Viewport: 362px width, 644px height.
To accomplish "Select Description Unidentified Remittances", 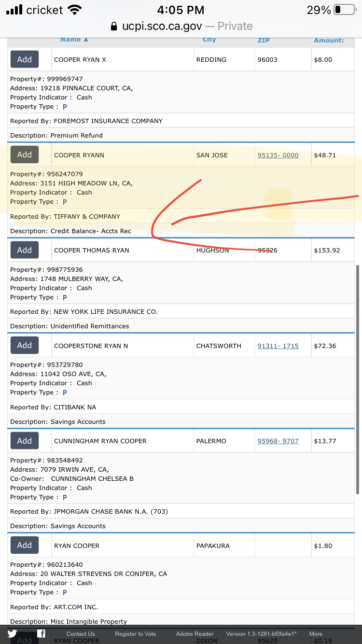I will pyautogui.click(x=70, y=326).
